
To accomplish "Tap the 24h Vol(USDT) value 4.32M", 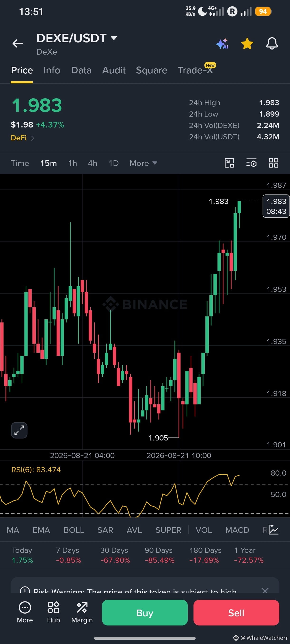I will pyautogui.click(x=268, y=137).
